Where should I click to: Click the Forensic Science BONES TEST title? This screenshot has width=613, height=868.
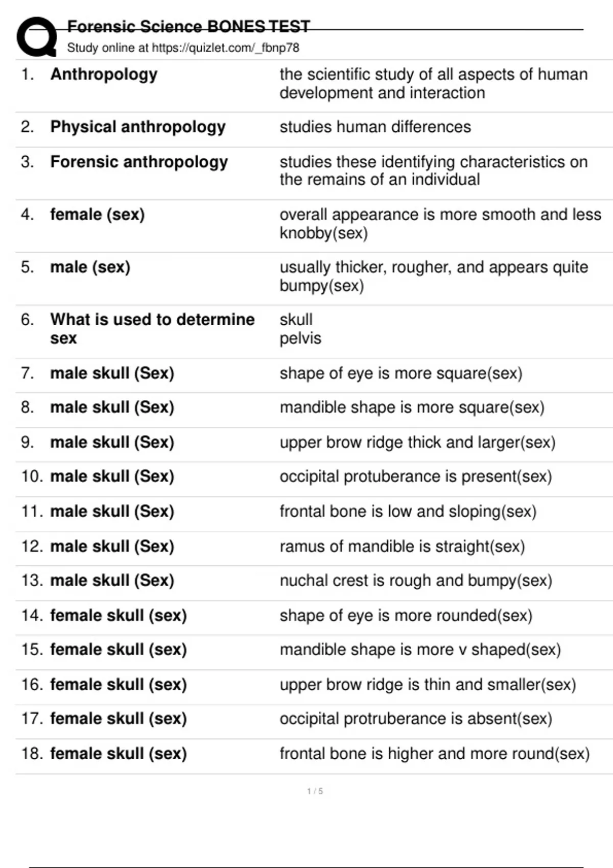point(188,26)
